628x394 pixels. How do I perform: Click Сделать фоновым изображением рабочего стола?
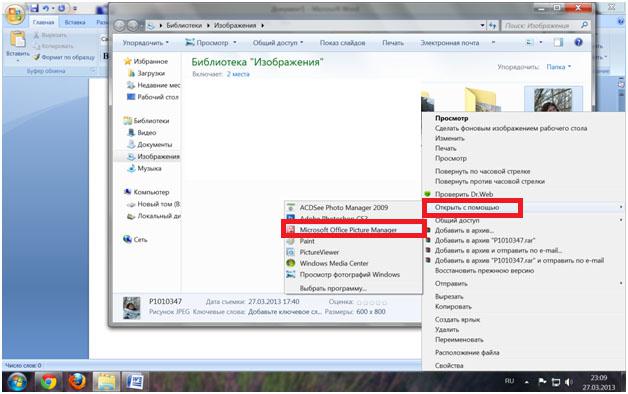click(x=511, y=128)
